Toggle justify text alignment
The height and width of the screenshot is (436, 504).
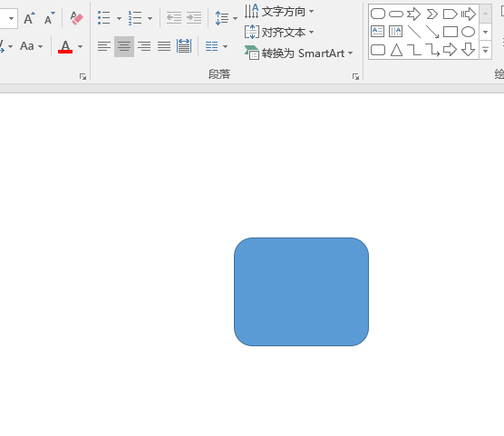click(164, 46)
